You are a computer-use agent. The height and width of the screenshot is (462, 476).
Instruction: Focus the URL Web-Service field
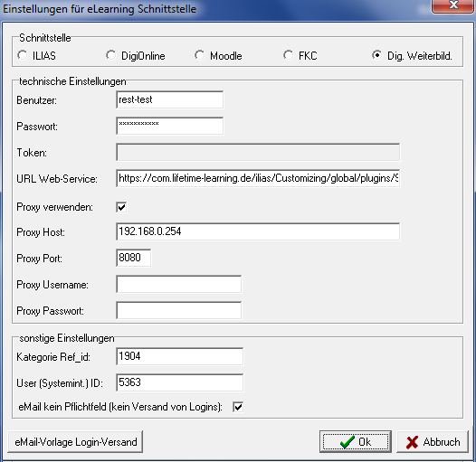click(258, 178)
